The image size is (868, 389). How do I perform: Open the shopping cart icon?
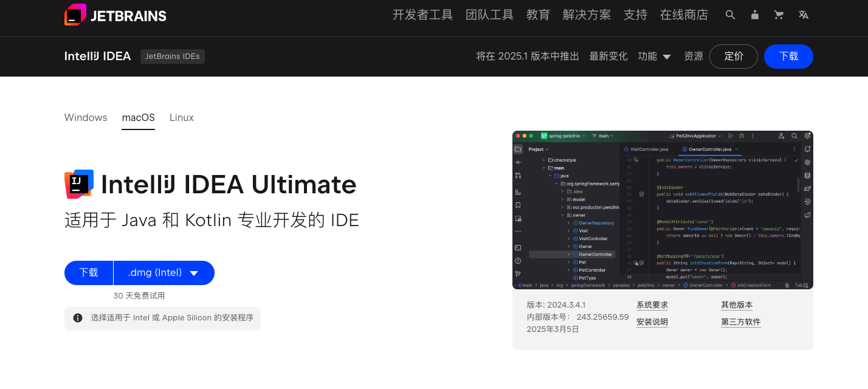779,15
